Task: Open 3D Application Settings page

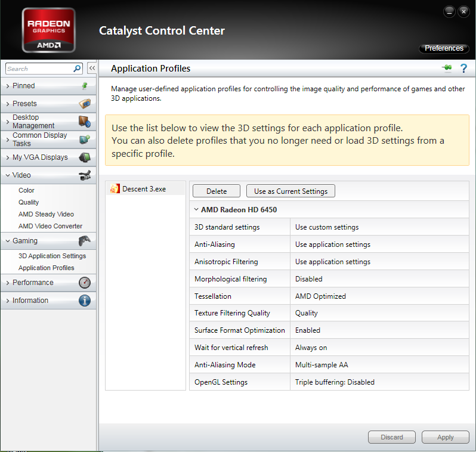Action: [x=52, y=256]
